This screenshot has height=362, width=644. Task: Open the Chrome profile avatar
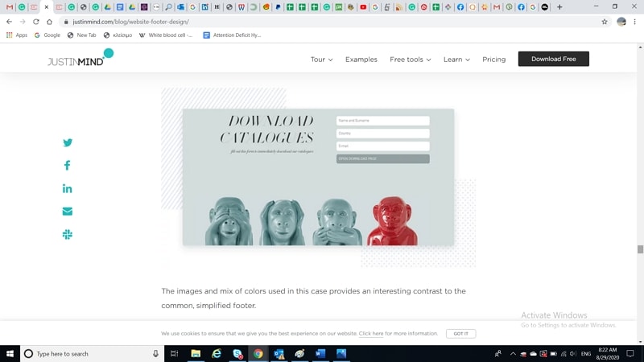[621, 22]
